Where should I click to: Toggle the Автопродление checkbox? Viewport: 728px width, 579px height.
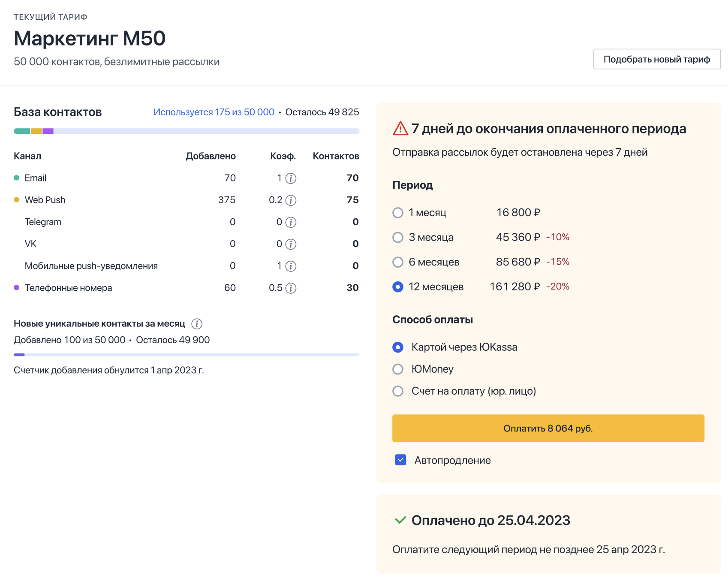click(x=400, y=460)
